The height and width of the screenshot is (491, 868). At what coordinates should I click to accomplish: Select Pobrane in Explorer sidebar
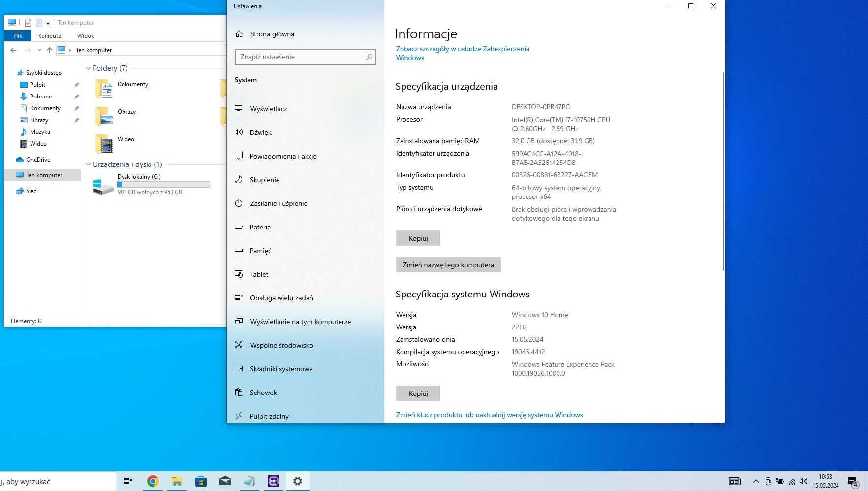pyautogui.click(x=41, y=97)
